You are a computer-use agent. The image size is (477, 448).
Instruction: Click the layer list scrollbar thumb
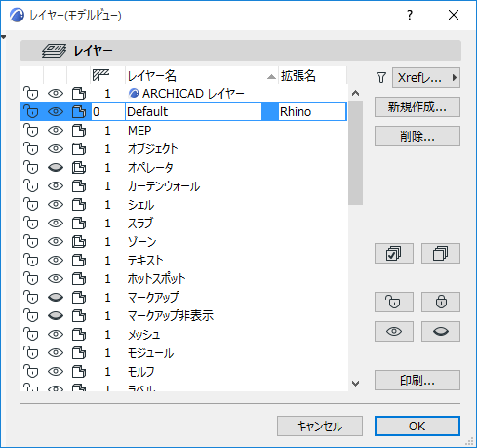355,153
